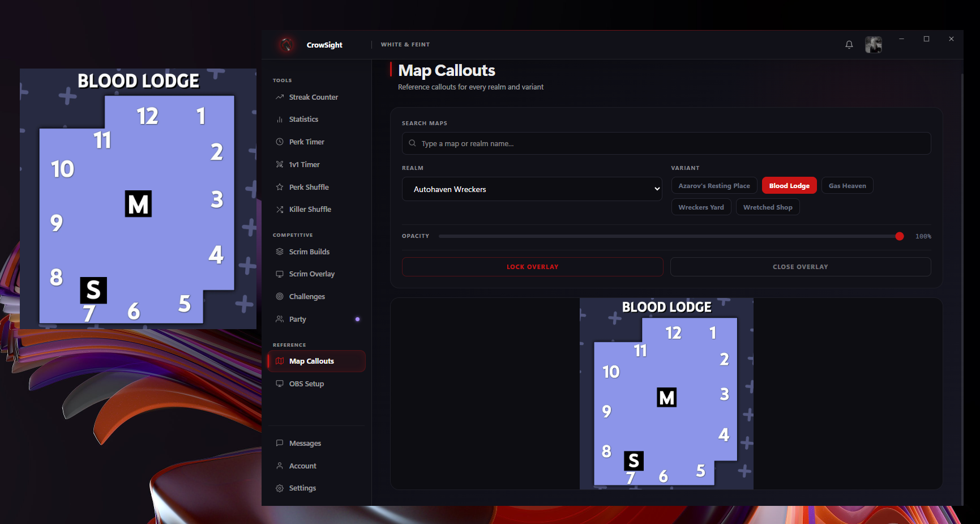The image size is (980, 524).
Task: Click the map search input field
Action: [666, 143]
